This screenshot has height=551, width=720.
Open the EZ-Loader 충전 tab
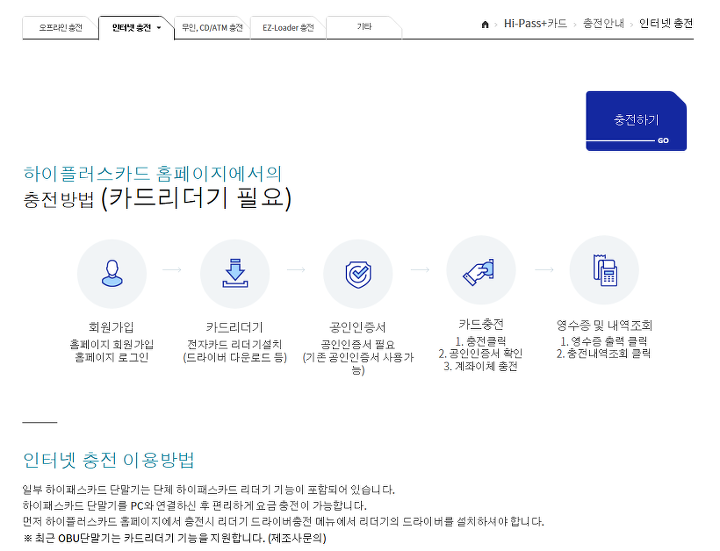tap(288, 28)
